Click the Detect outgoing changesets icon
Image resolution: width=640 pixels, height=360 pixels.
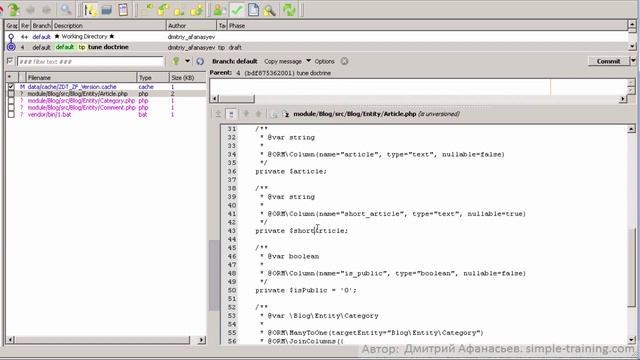pyautogui.click(x=180, y=9)
